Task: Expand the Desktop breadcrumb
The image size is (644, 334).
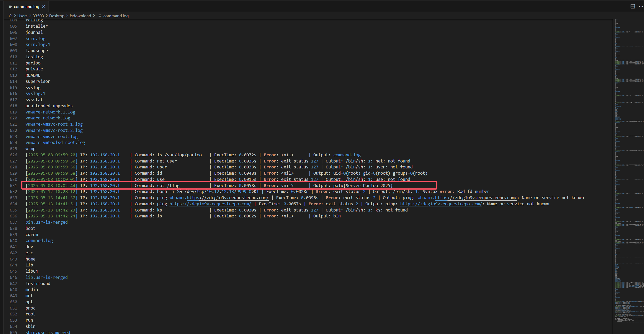Action: pyautogui.click(x=57, y=16)
